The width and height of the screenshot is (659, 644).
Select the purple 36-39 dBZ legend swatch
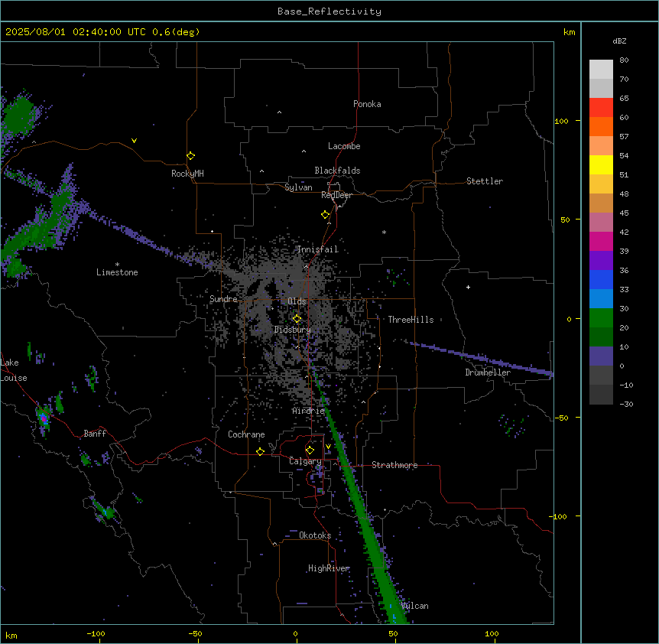[x=601, y=261]
